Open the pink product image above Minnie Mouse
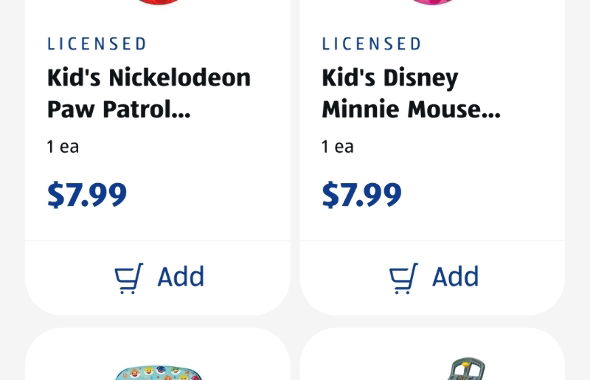590x380 pixels. tap(433, 2)
